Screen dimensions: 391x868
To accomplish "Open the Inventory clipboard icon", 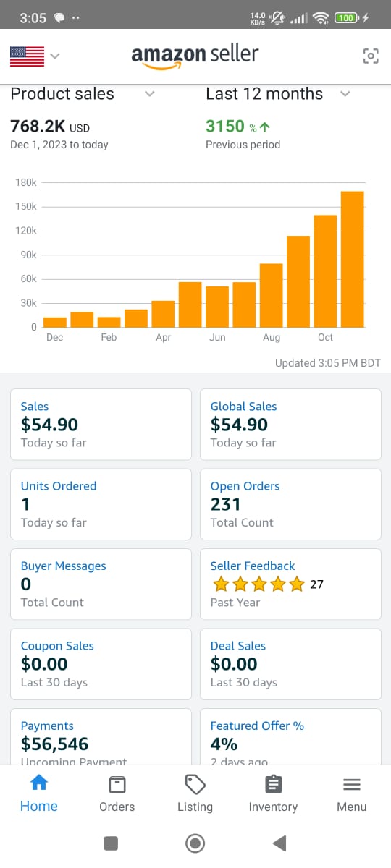I will (x=273, y=785).
